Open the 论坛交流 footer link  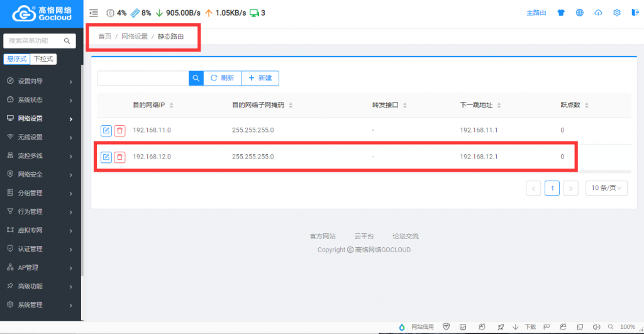point(406,237)
